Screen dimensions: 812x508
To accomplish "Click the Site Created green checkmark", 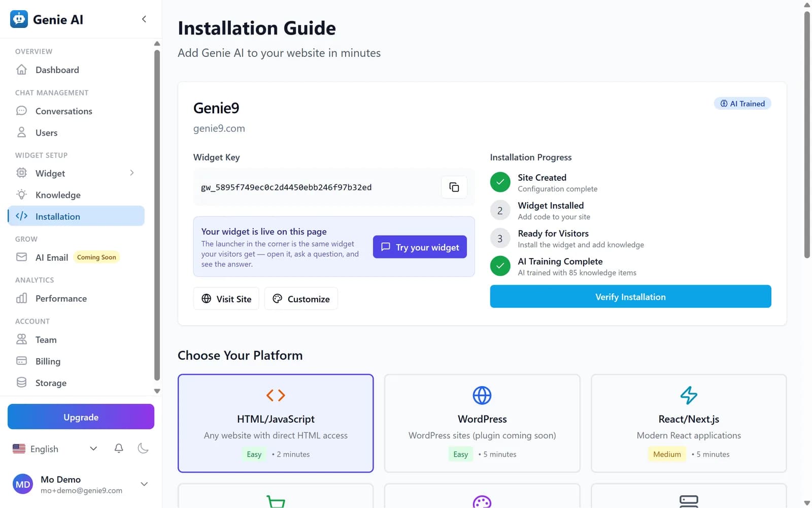I will [500, 182].
